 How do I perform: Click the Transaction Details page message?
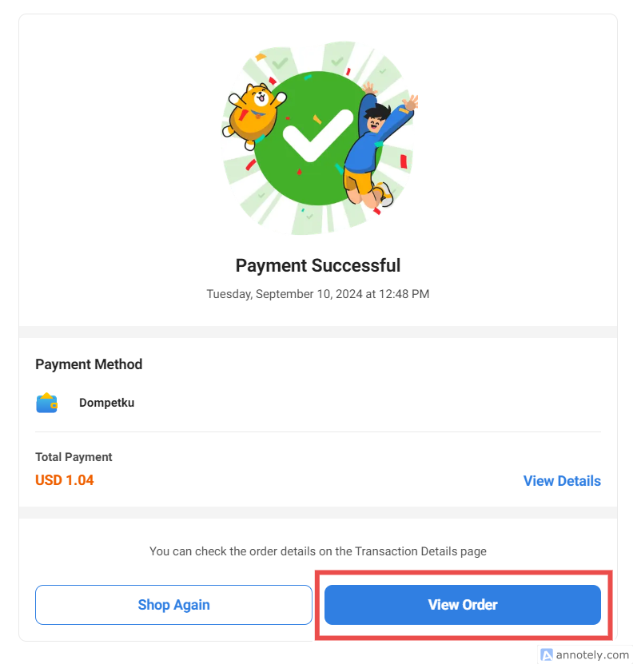pyautogui.click(x=318, y=551)
